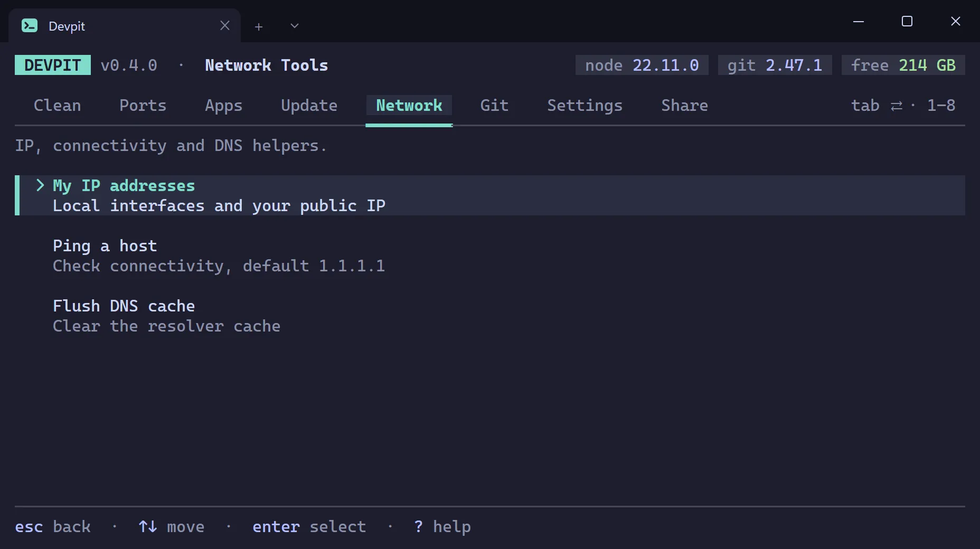The image size is (980, 549).
Task: Click 'Clear the resolver cache' text
Action: click(x=167, y=326)
